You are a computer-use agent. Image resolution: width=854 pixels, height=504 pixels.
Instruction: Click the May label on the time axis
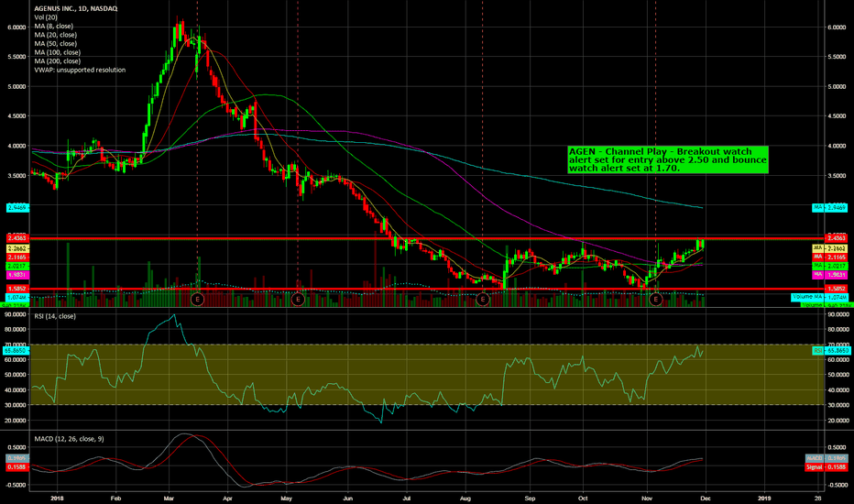287,498
